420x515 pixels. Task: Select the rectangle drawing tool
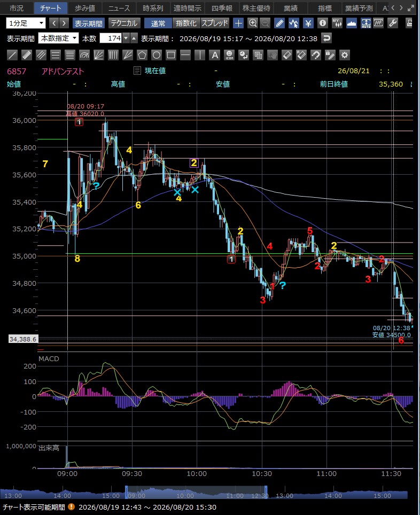click(x=171, y=55)
